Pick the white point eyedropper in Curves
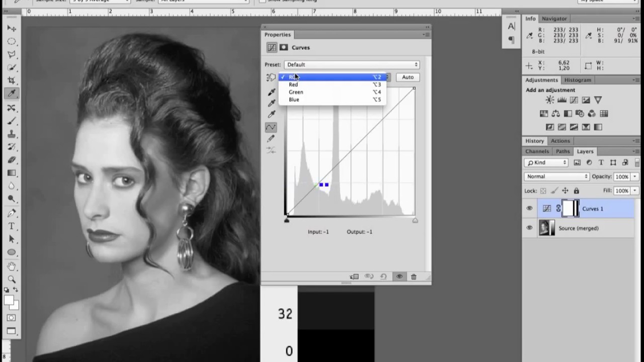This screenshot has height=362, width=644. 272,115
